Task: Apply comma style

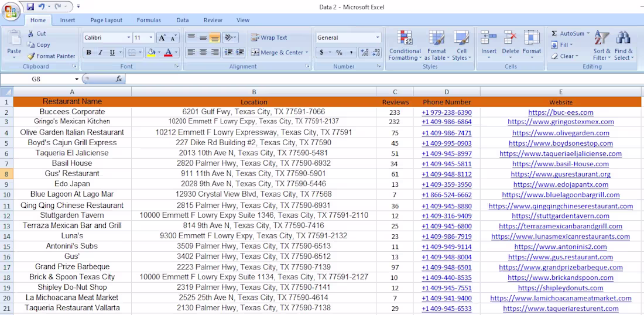Action: point(351,53)
